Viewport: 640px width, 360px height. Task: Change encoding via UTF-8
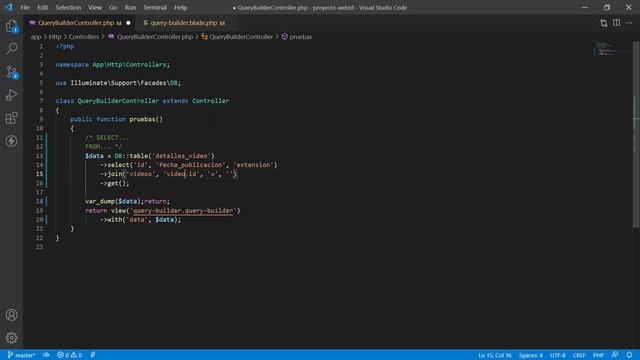pos(558,355)
